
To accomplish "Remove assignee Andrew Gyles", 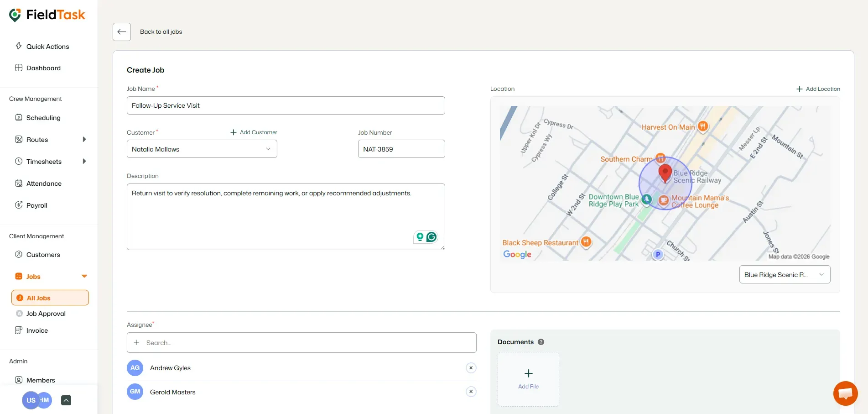I will click(x=471, y=368).
